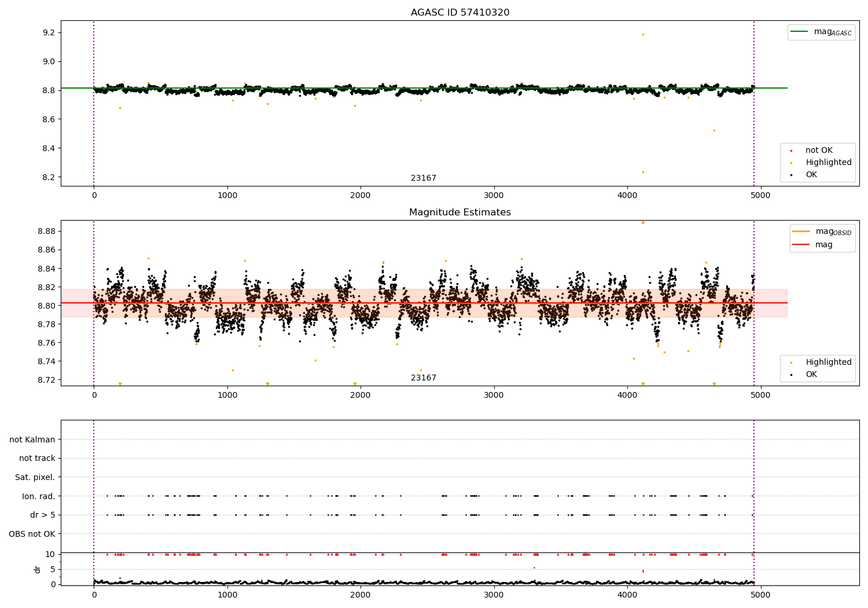Click "OK" legend entry in Magnitude Estimates plot
Viewport: 868px width, 608px height.
click(804, 375)
